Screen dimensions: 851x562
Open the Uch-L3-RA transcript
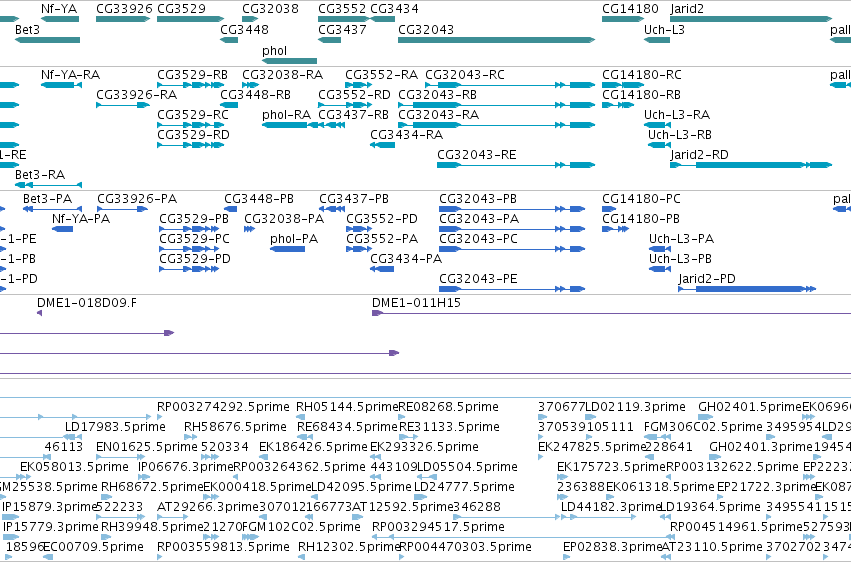coord(657,125)
